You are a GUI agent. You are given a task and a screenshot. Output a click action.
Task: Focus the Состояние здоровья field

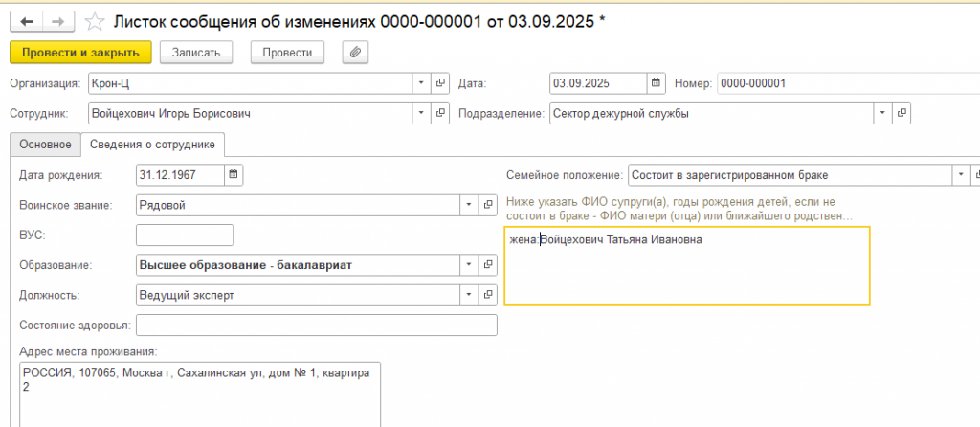pos(317,326)
